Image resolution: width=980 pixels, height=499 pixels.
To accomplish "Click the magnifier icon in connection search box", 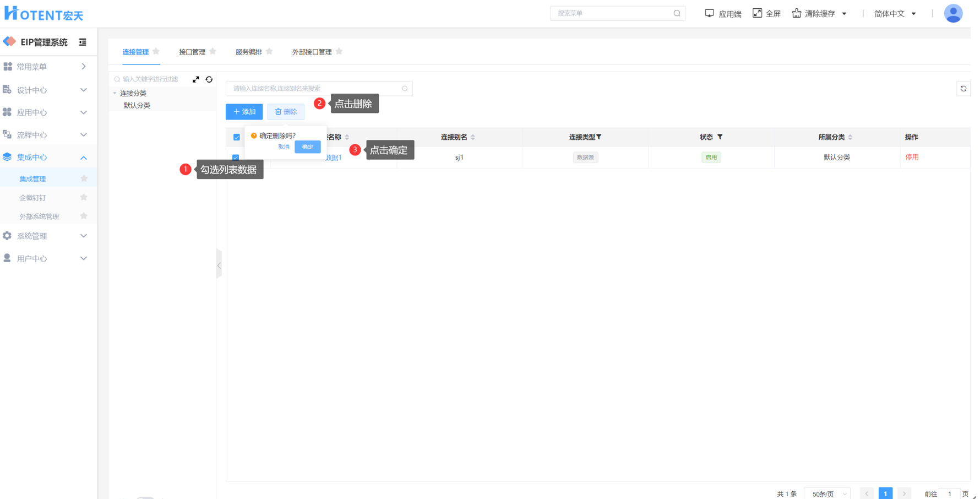I will [x=405, y=89].
